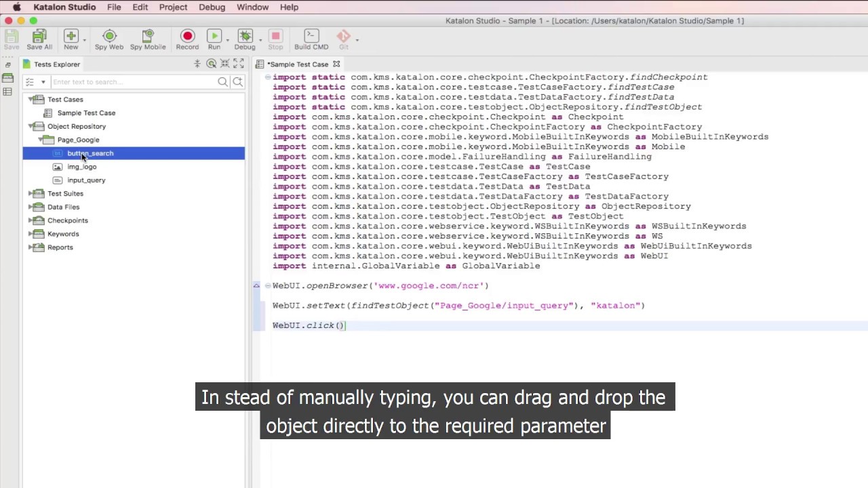The image size is (868, 488).
Task: Open the Katalon Studio application menu
Action: [64, 7]
